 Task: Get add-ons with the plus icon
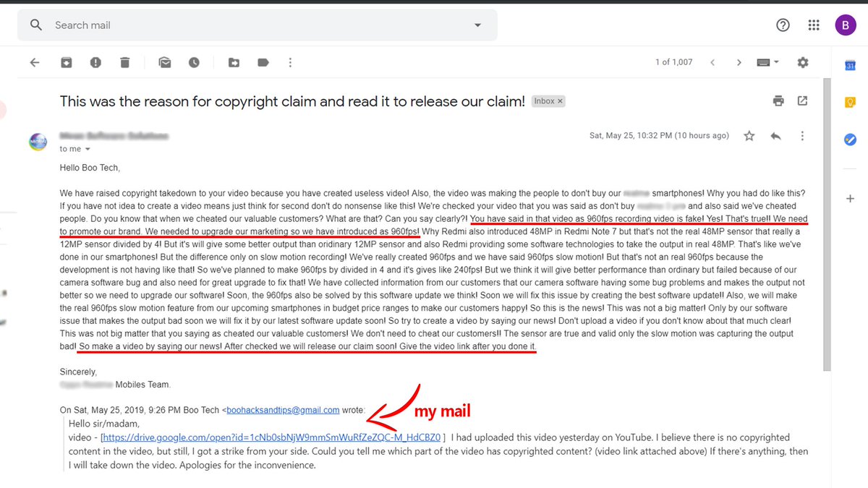(851, 198)
